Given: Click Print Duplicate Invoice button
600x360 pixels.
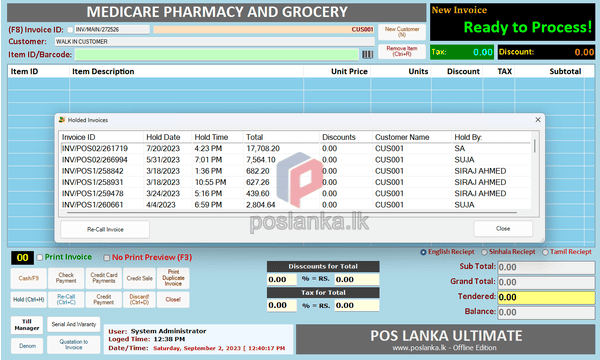Looking at the screenshot, I should (x=173, y=278).
